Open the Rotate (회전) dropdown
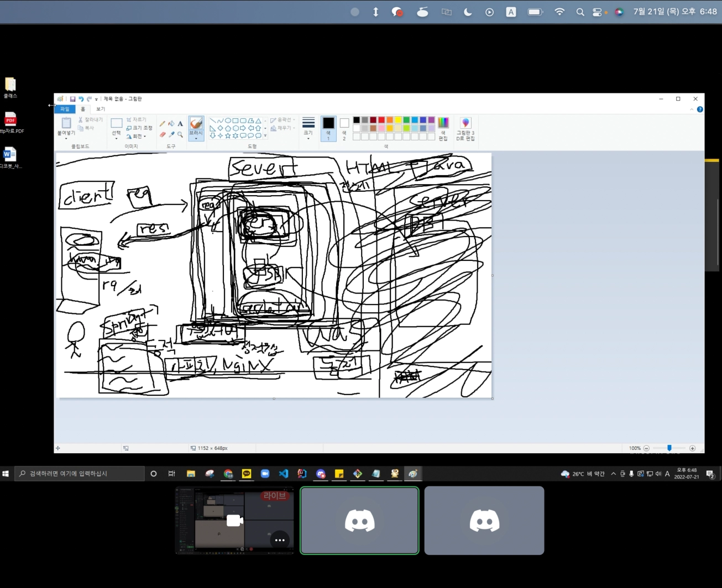The image size is (722, 588). pos(137,136)
